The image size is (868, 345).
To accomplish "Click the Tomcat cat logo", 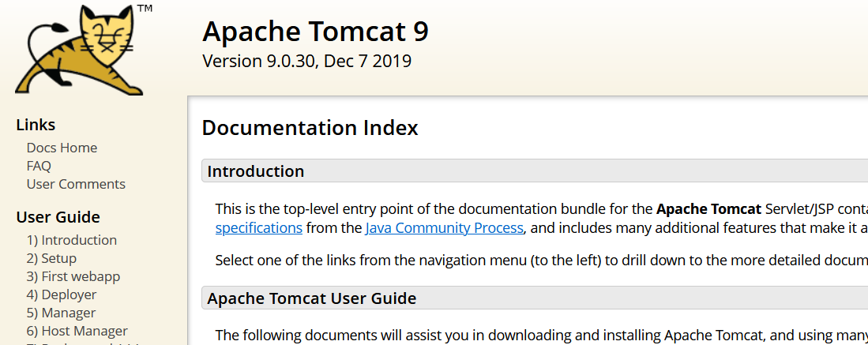I will point(83,50).
